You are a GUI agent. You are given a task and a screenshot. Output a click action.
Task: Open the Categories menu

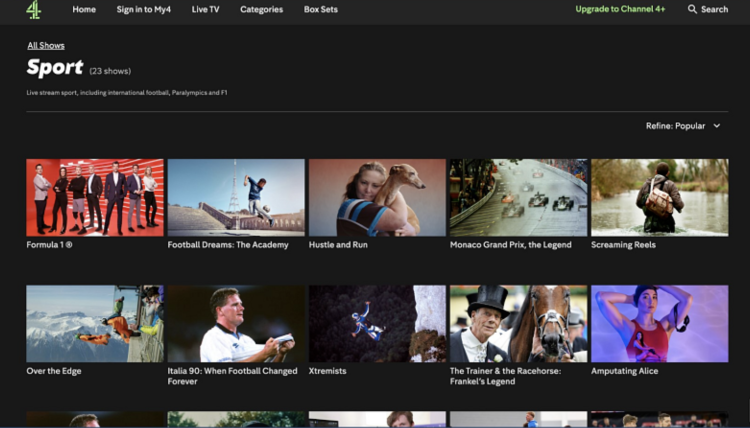point(262,9)
